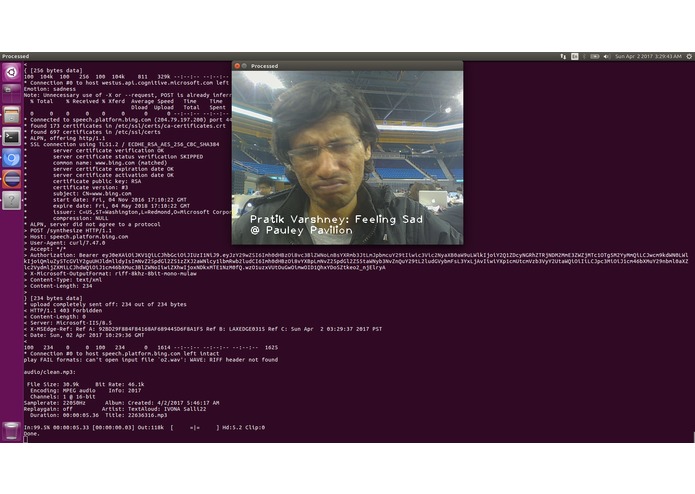695x494 pixels.
Task: Open the Ubuntu Dash search launcher
Action: pyautogui.click(x=12, y=72)
